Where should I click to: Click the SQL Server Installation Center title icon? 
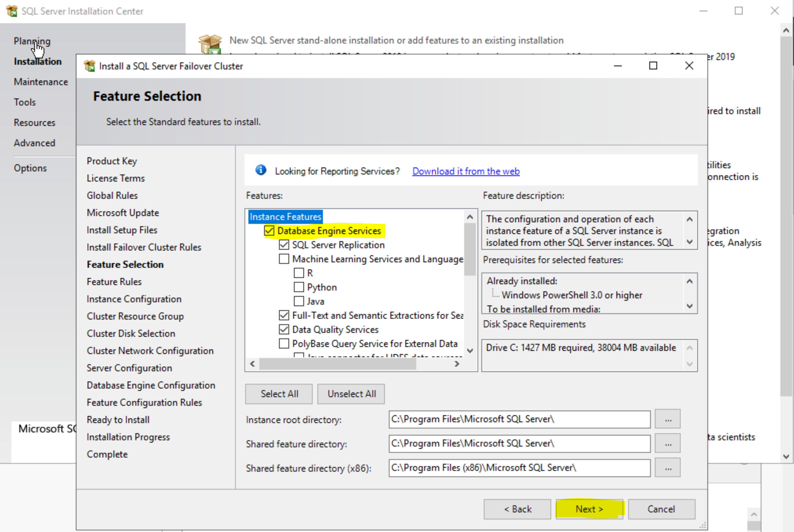tap(12, 11)
